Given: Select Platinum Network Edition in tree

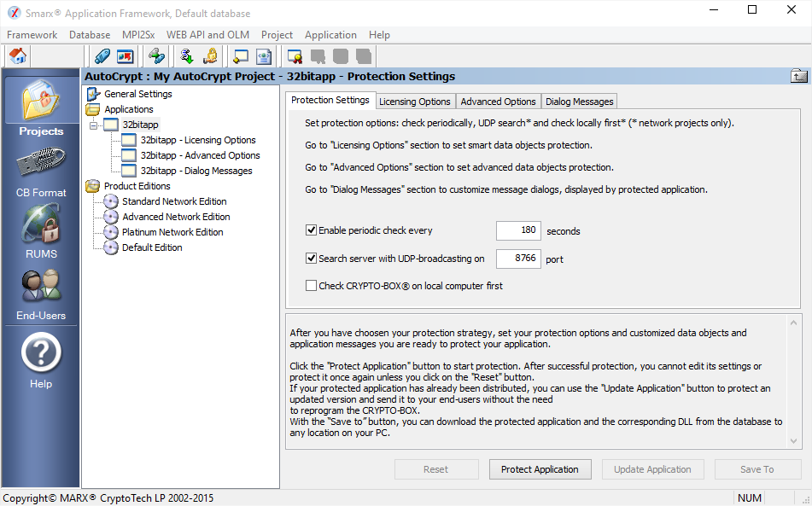Looking at the screenshot, I should pyautogui.click(x=172, y=232).
